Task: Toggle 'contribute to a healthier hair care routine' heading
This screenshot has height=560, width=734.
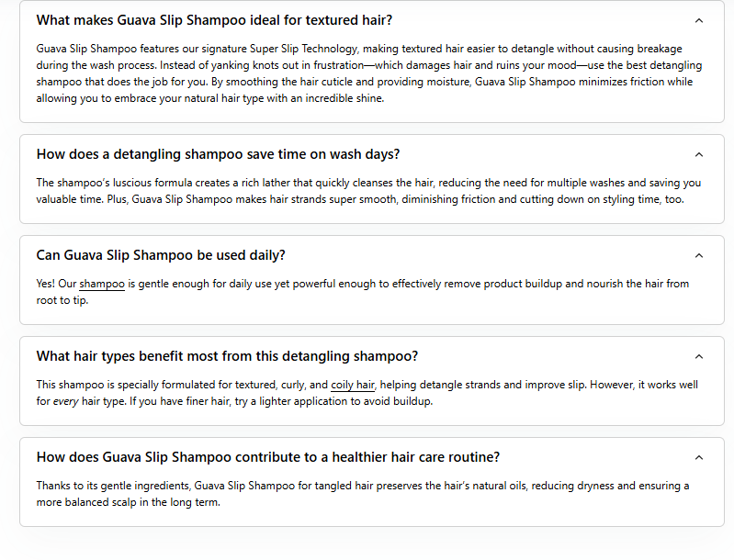Action: tap(268, 457)
